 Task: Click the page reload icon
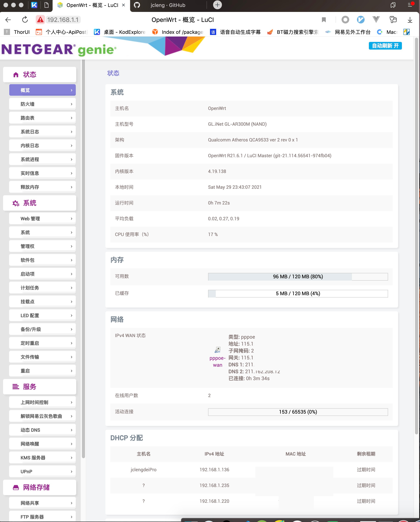[x=24, y=20]
